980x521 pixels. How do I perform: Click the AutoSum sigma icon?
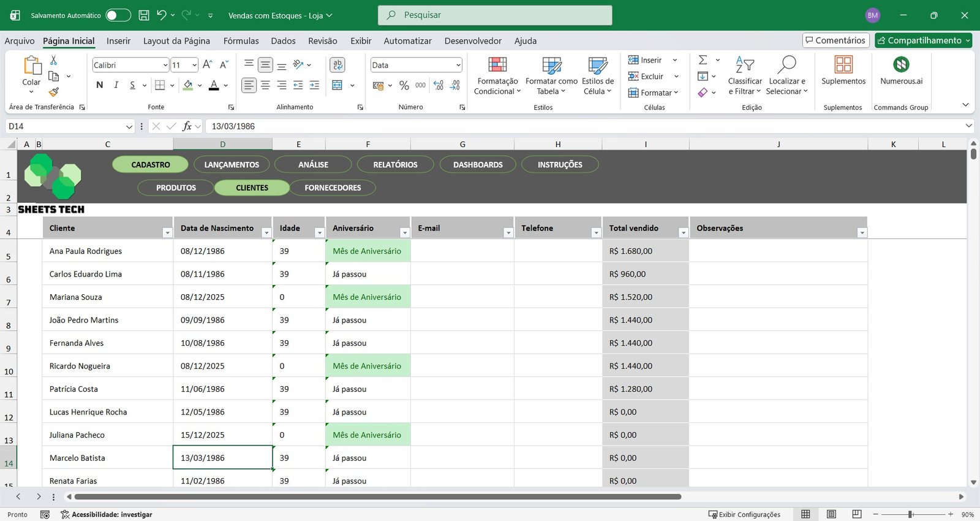[703, 60]
